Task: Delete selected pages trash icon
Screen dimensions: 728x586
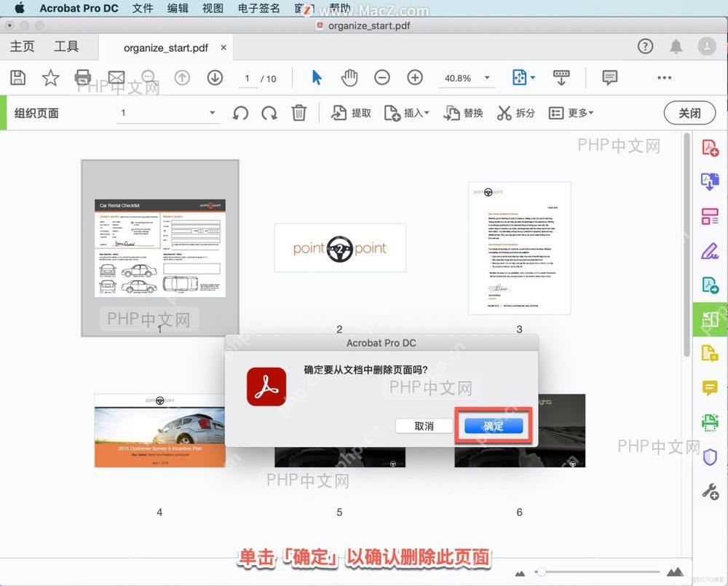Action: pyautogui.click(x=298, y=113)
